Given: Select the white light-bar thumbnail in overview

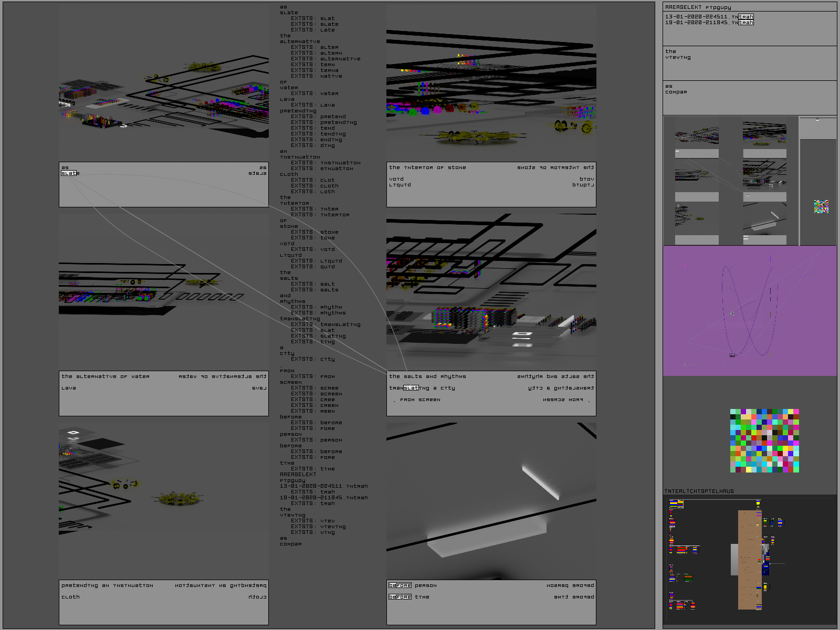Looking at the screenshot, I should (x=764, y=220).
